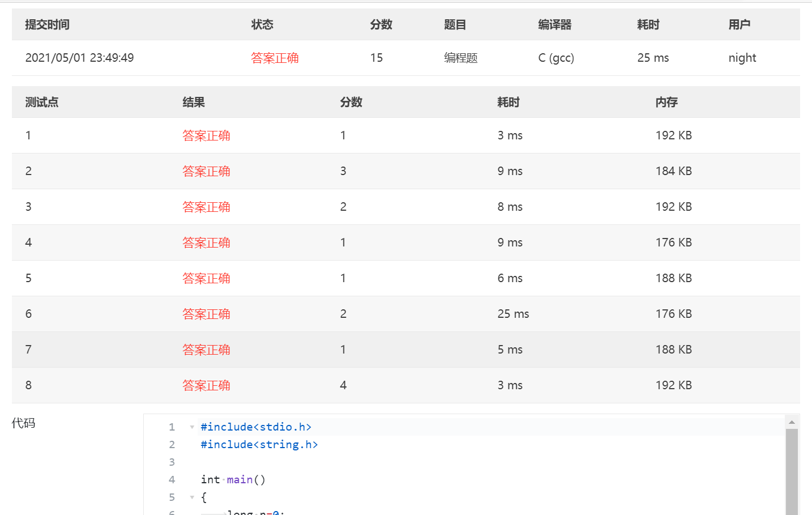
Task: Click the code editor scrollbar up arrow
Action: click(792, 422)
